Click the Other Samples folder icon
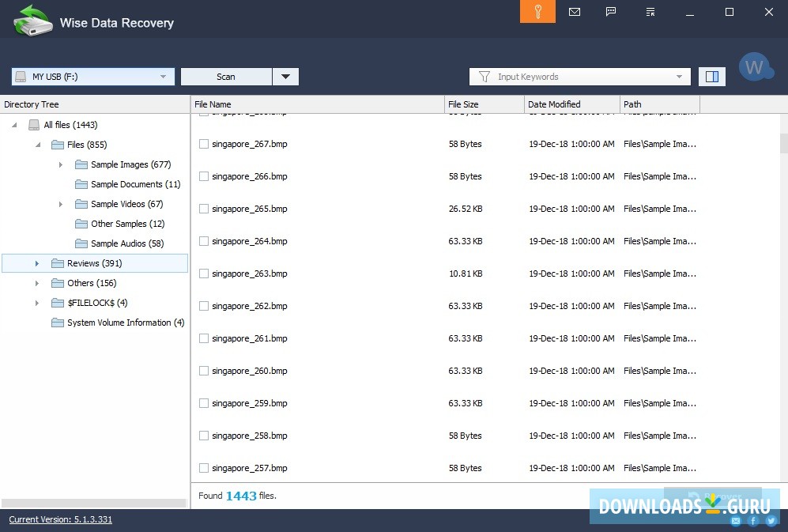This screenshot has height=532, width=788. (x=81, y=224)
